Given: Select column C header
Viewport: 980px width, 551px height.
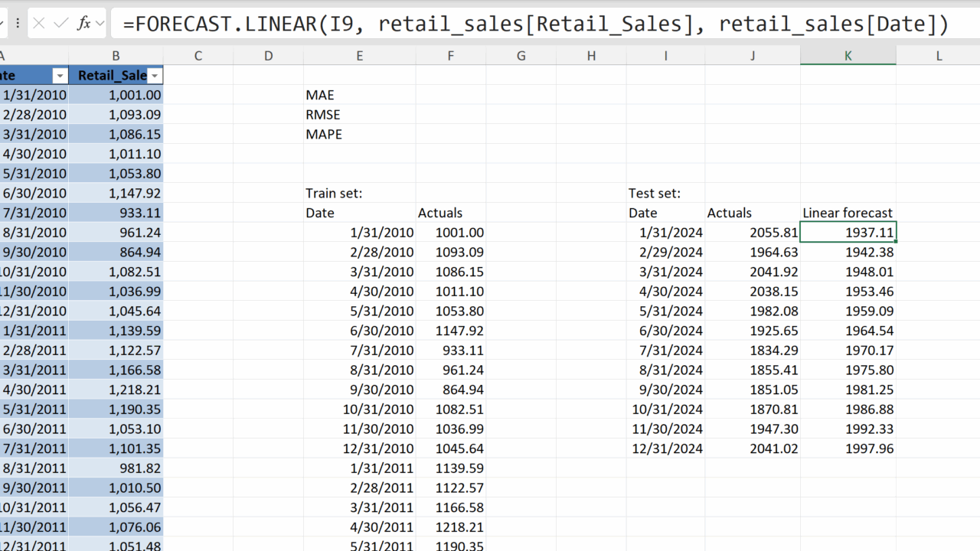Looking at the screenshot, I should (198, 55).
